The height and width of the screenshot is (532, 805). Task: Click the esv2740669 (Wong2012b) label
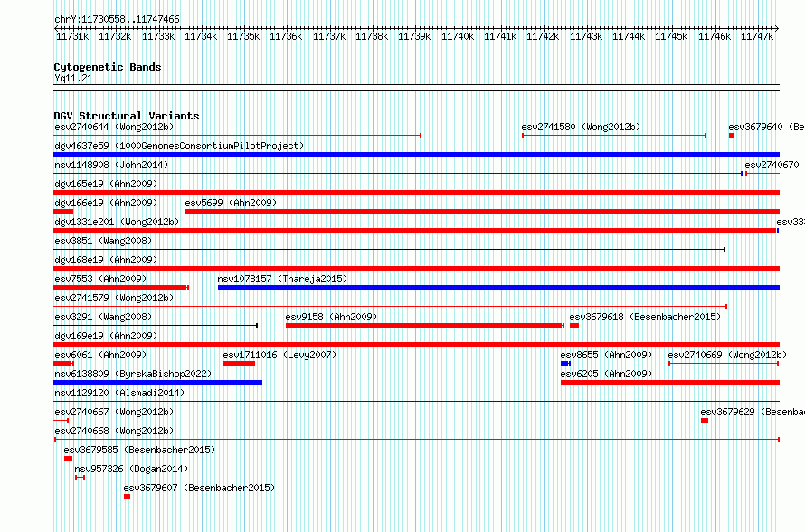(727, 355)
